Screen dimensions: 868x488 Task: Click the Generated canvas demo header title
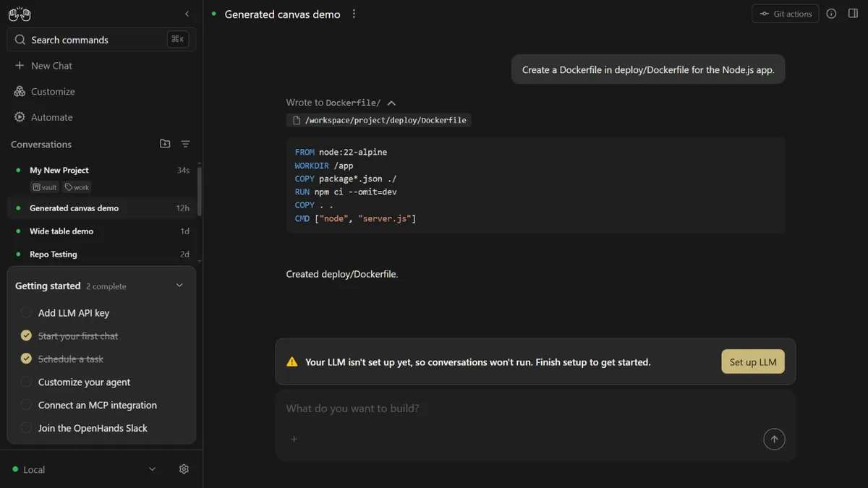[x=282, y=14]
